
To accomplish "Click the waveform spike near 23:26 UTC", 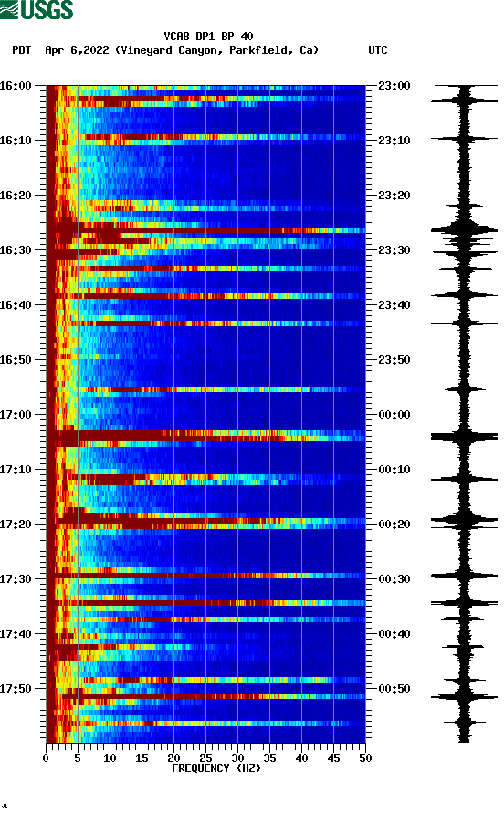I will point(464,229).
